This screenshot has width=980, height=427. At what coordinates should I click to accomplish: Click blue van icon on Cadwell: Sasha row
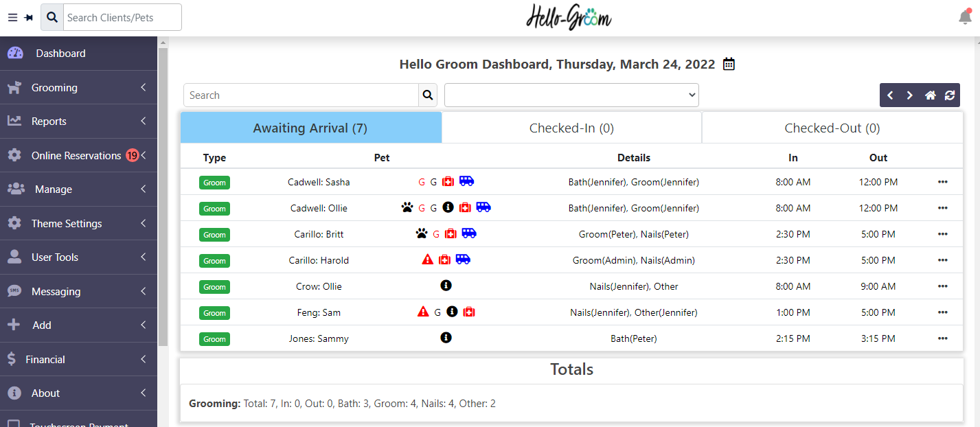click(467, 181)
